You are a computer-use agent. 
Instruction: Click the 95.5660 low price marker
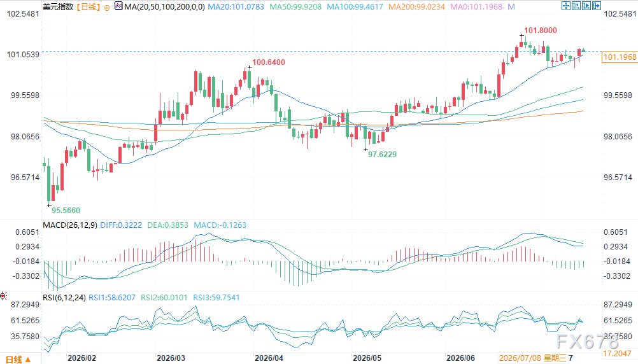click(x=66, y=211)
